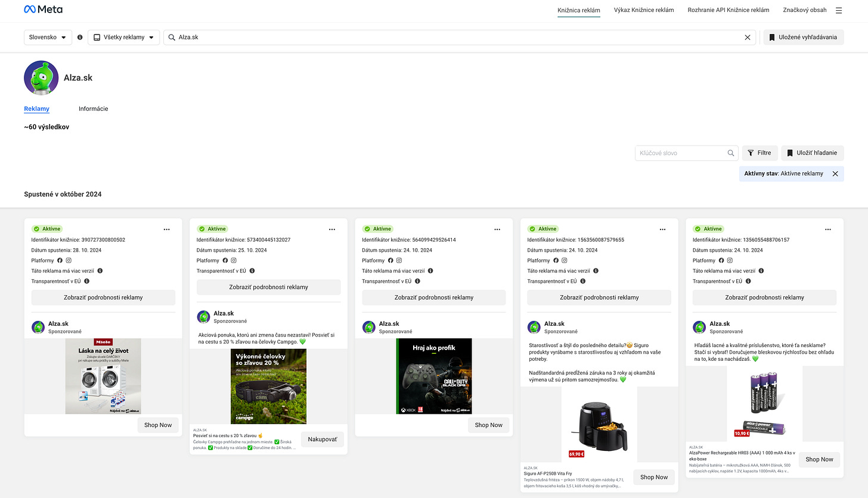The image size is (868, 498).
Task: Click Instagram platform icon on ad 564099429526414
Action: click(x=399, y=261)
